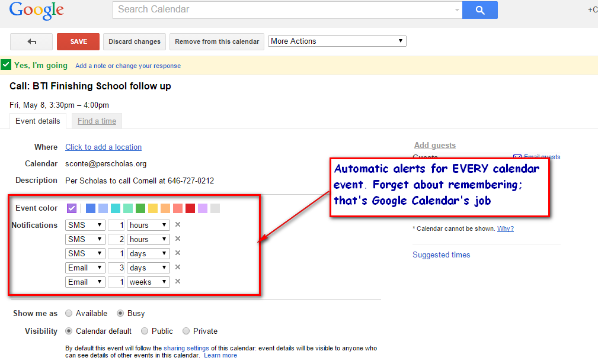Image resolution: width=598 pixels, height=364 pixels.
Task: Click the Learn more link
Action: click(220, 355)
